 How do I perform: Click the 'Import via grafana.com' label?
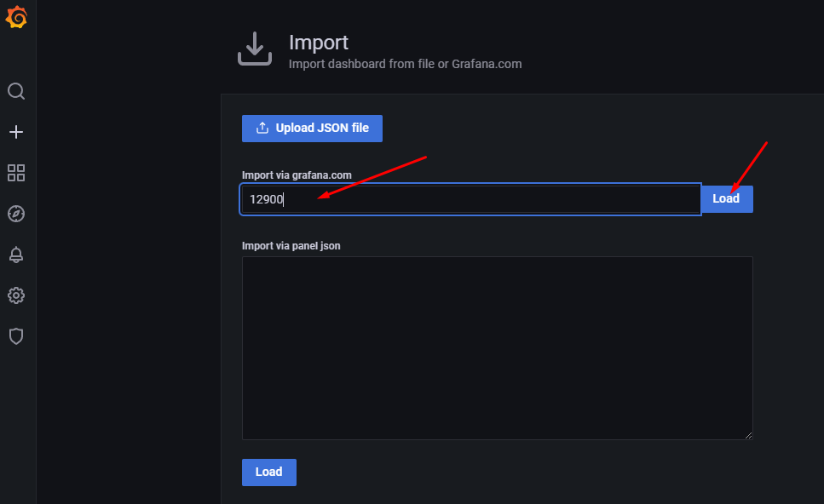297,175
